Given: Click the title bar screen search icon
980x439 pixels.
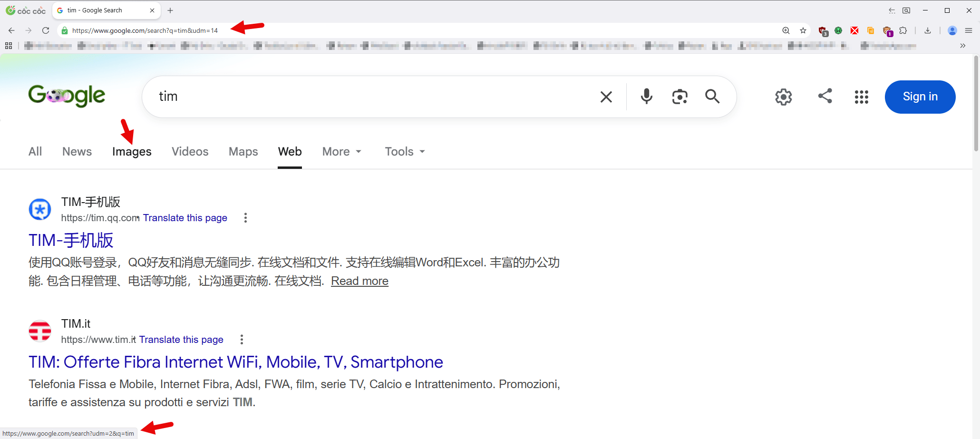Looking at the screenshot, I should click(x=907, y=10).
